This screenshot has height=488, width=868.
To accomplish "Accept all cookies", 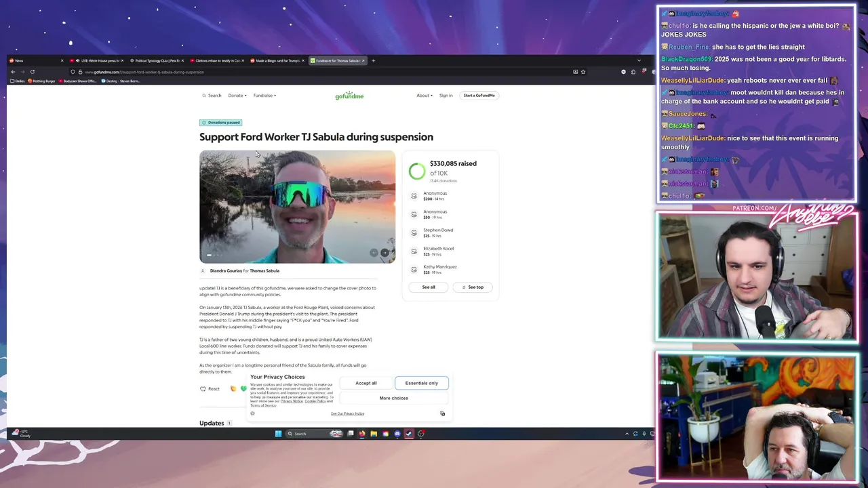I will click(x=366, y=384).
